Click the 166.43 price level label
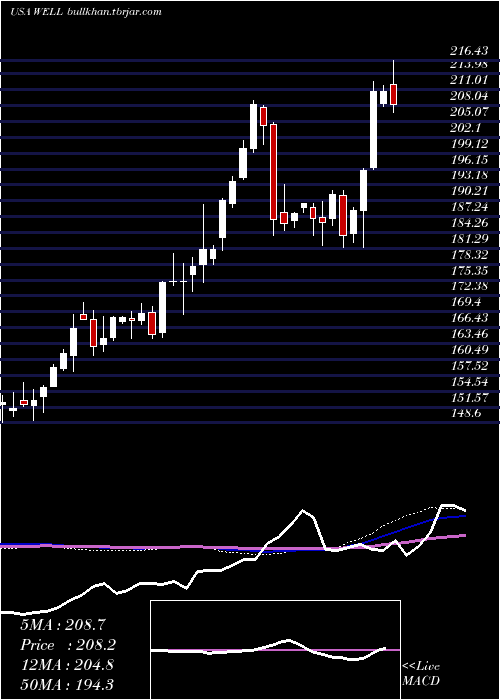The width and height of the screenshot is (500, 700). point(468,318)
